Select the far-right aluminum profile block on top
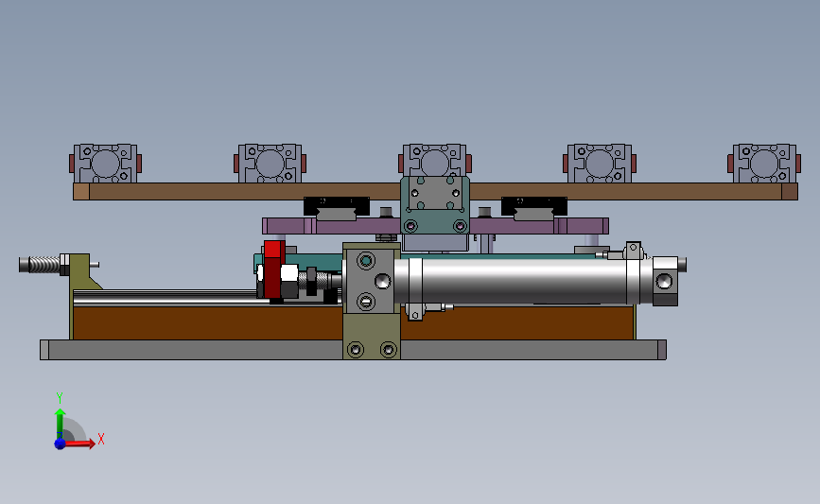This screenshot has height=504, width=820. pos(764,164)
